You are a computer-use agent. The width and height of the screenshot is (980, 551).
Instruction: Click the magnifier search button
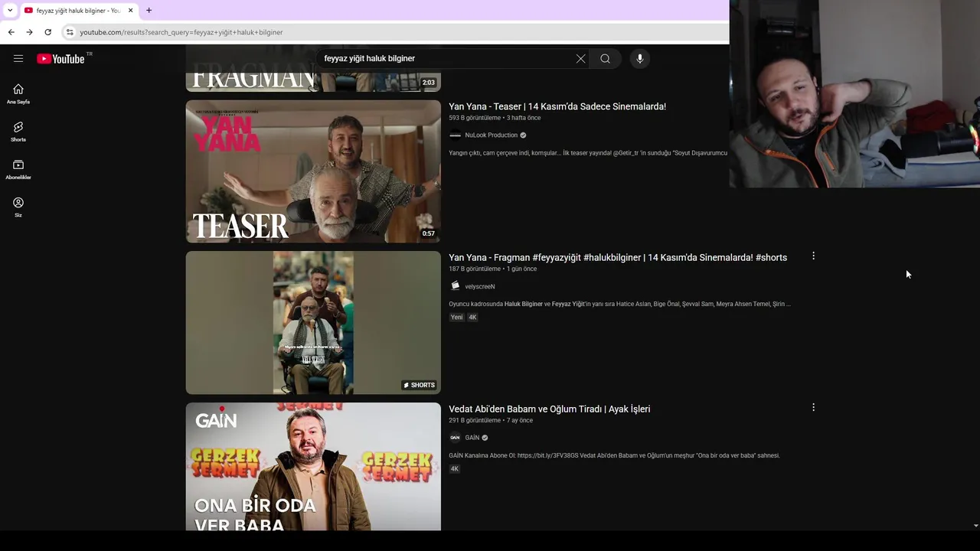point(605,59)
